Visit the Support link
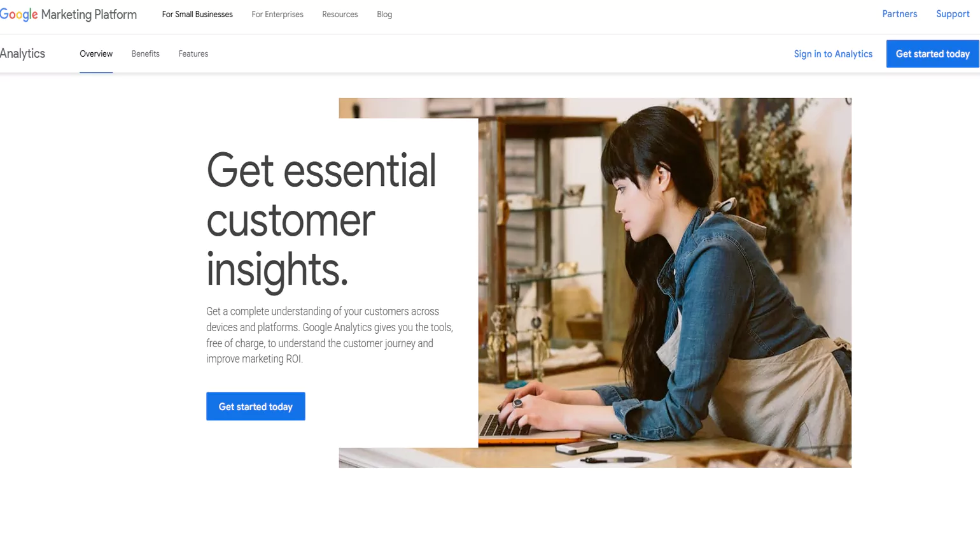This screenshot has width=980, height=535. coord(953,14)
